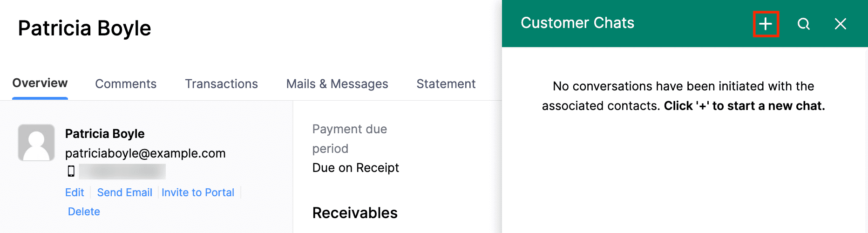
Task: Close the Customer Chats panel
Action: pos(840,24)
